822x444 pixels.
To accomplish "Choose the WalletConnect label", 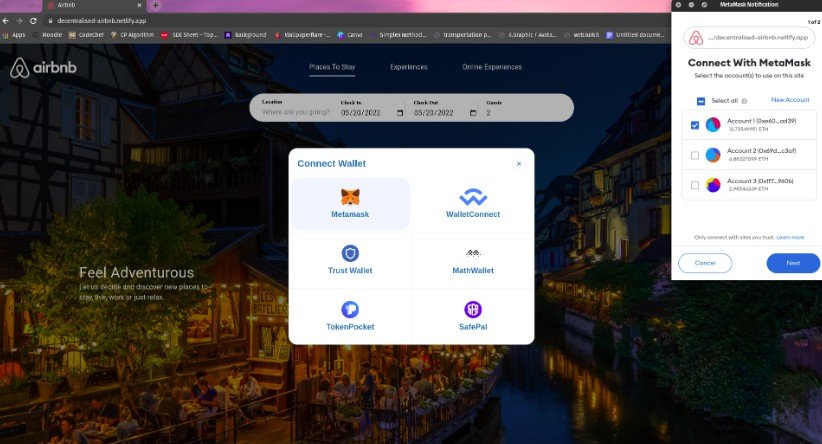I will (x=473, y=214).
